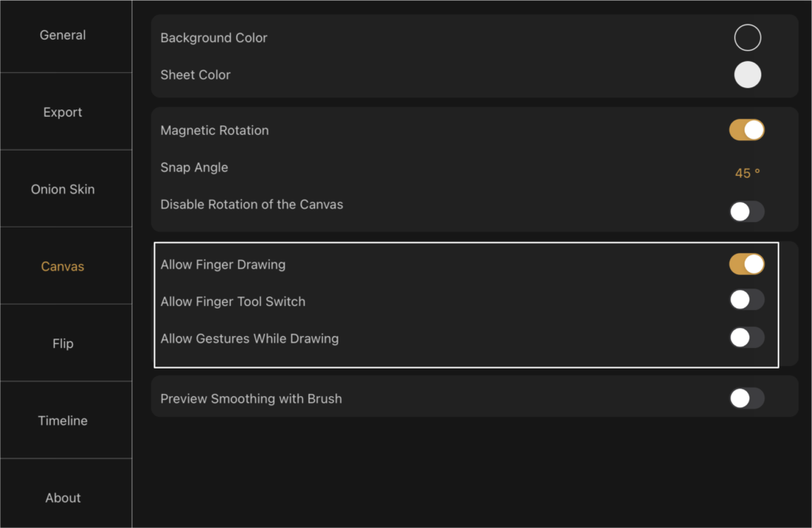
Task: Pick the Background Color swatch
Action: click(747, 37)
